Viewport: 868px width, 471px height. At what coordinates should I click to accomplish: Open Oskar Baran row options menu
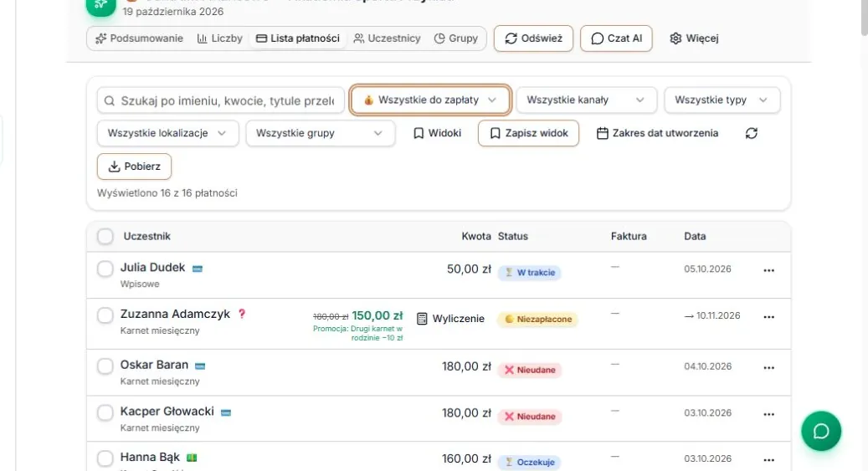pos(769,368)
